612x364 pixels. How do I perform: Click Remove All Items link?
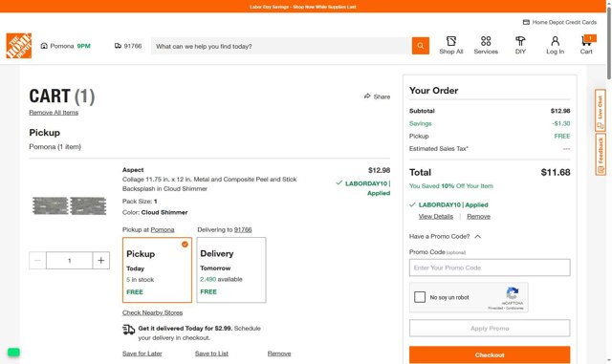pyautogui.click(x=54, y=113)
